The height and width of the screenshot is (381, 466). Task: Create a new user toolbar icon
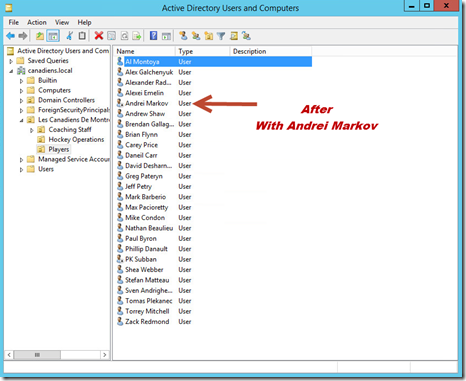[183, 36]
